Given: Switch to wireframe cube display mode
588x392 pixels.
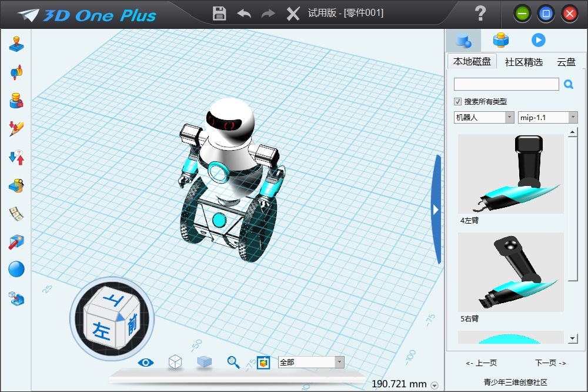Looking at the screenshot, I should click(x=175, y=362).
